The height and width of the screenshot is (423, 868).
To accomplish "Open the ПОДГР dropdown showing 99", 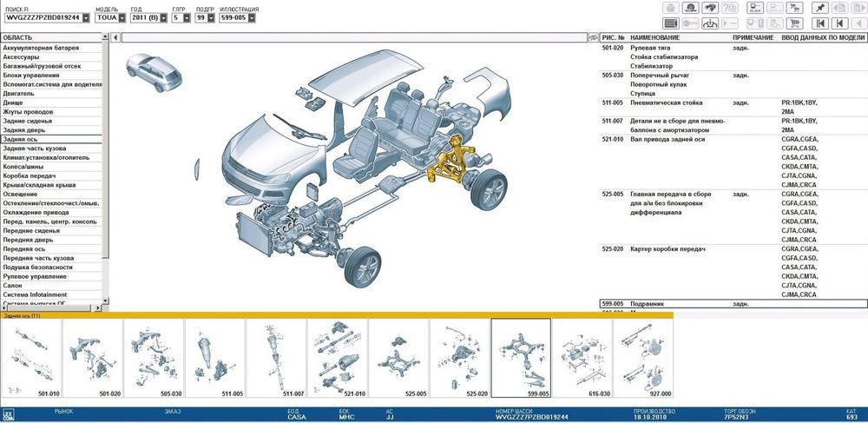I will pyautogui.click(x=211, y=17).
